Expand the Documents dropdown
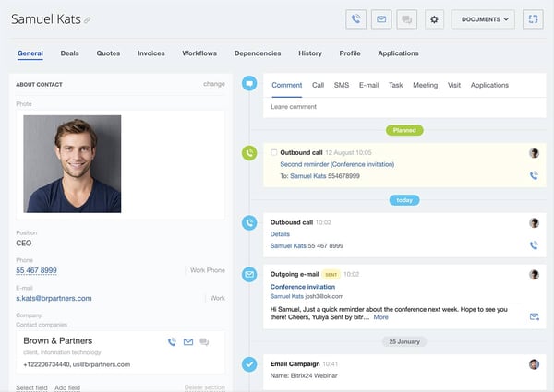 483,18
